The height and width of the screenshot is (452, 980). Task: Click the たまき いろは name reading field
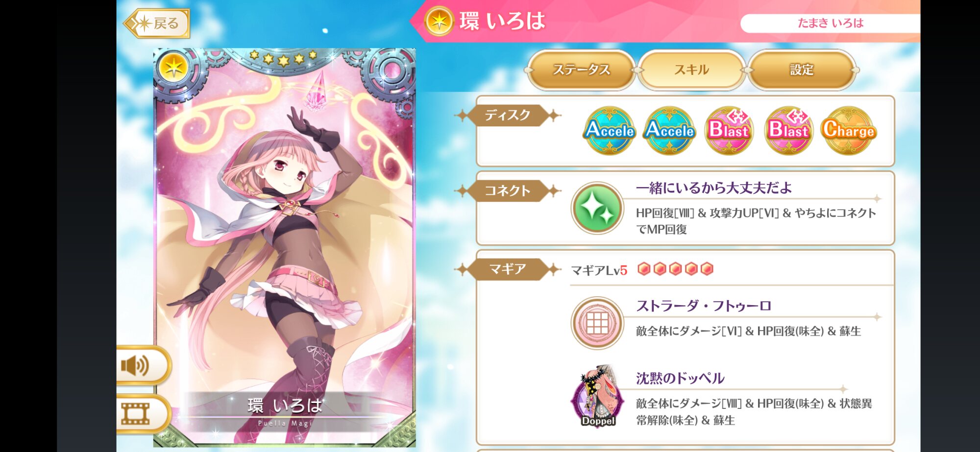pos(830,23)
